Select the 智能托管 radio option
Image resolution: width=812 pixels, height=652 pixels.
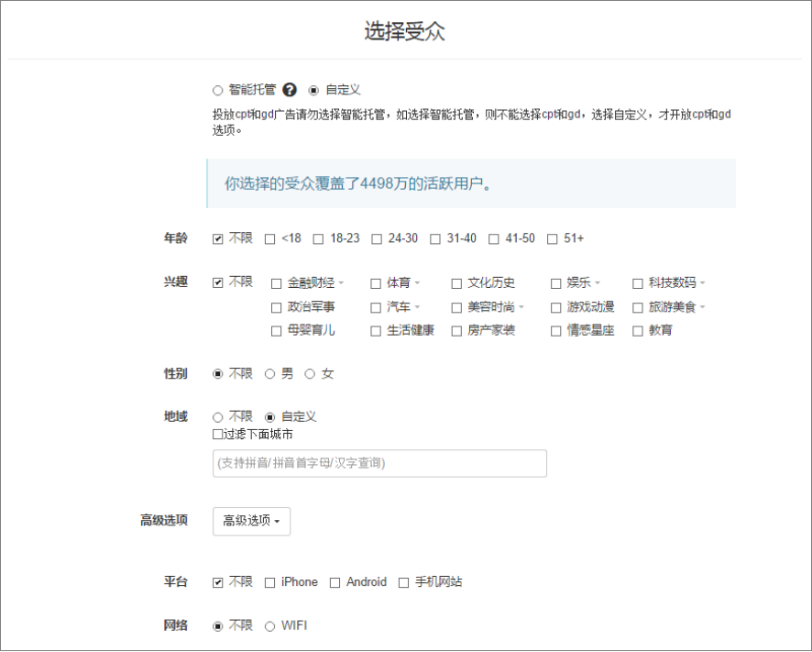click(x=218, y=90)
